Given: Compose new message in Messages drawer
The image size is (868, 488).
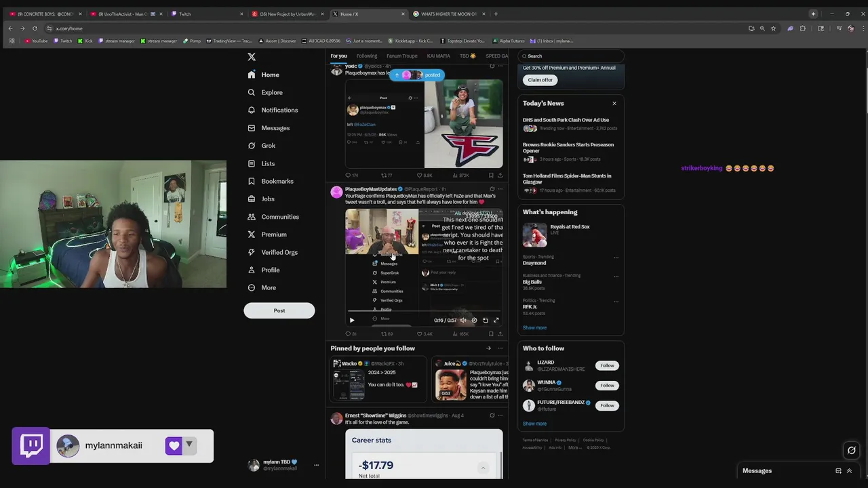Looking at the screenshot, I should [x=838, y=471].
